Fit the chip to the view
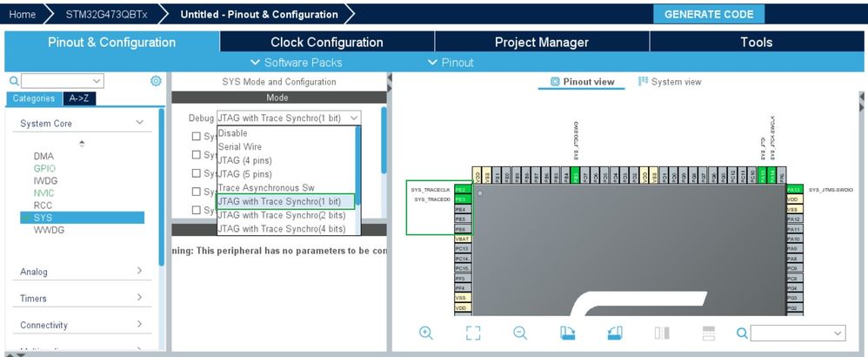868x357 pixels. (x=473, y=333)
